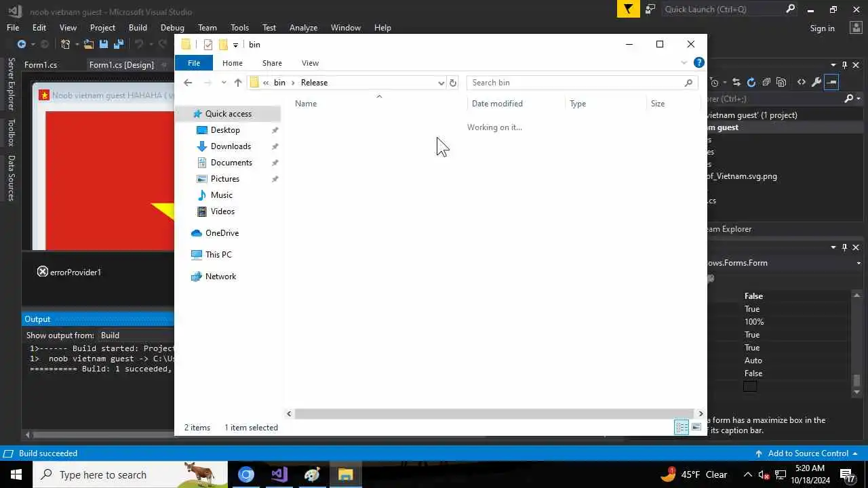This screenshot has height=488, width=868.
Task: Open the Properties panel window position dropdown
Action: pyautogui.click(x=835, y=247)
